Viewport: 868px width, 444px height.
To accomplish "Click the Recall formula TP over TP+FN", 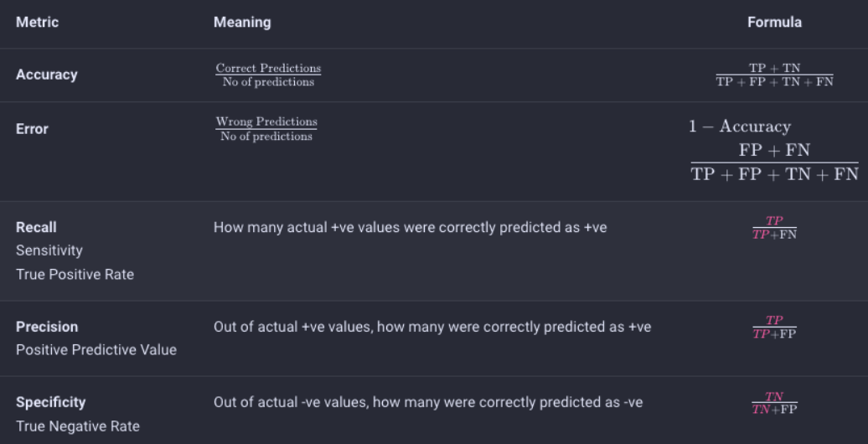I will (x=774, y=228).
